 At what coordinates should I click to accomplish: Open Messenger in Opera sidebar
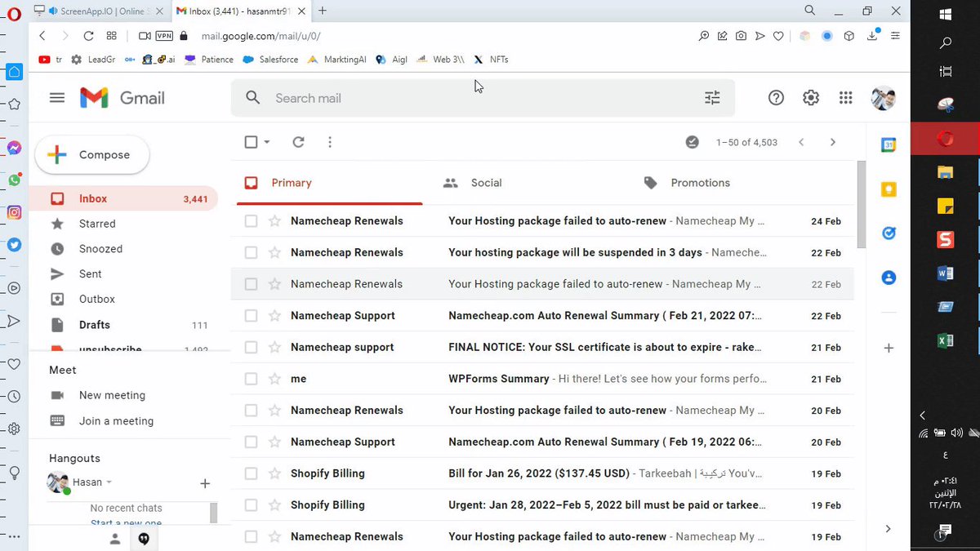[14, 148]
